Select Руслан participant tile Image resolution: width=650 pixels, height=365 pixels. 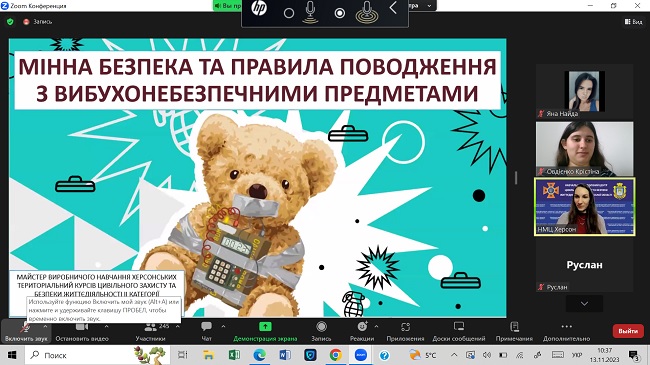click(584, 264)
